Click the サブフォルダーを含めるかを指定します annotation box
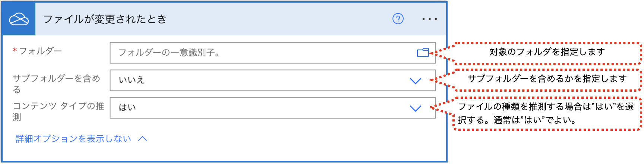Screen dimensions: 644x164 click(x=547, y=80)
